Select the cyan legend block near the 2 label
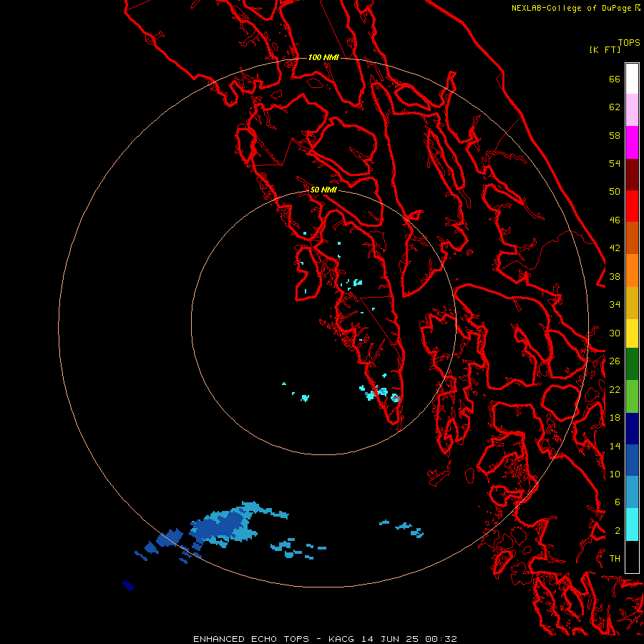 click(632, 525)
